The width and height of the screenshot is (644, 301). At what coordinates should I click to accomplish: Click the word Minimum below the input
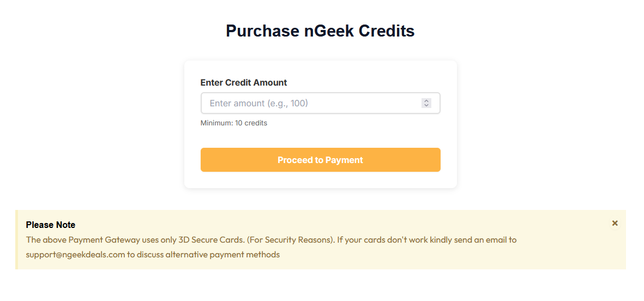point(216,123)
